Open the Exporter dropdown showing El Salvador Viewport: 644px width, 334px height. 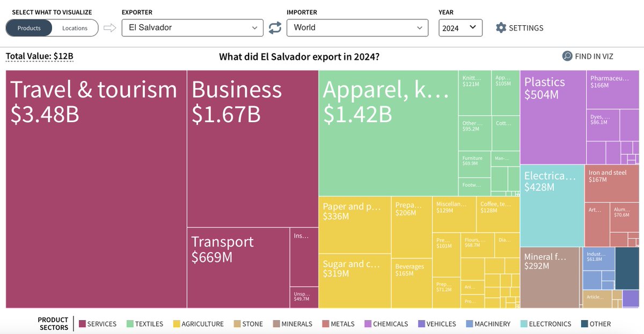pyautogui.click(x=192, y=27)
